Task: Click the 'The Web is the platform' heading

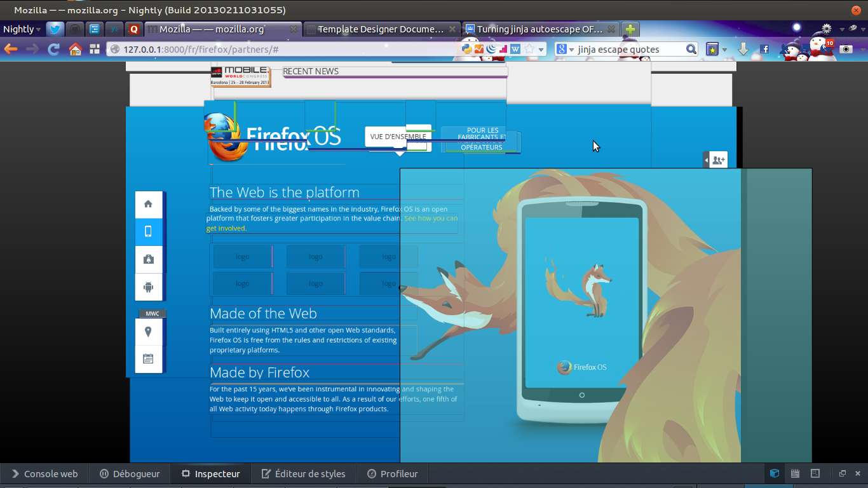Action: pyautogui.click(x=284, y=193)
